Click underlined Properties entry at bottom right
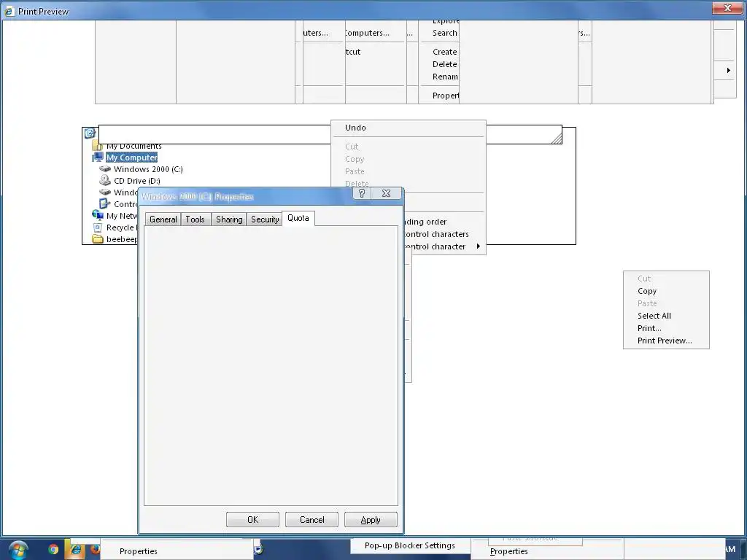 point(508,551)
